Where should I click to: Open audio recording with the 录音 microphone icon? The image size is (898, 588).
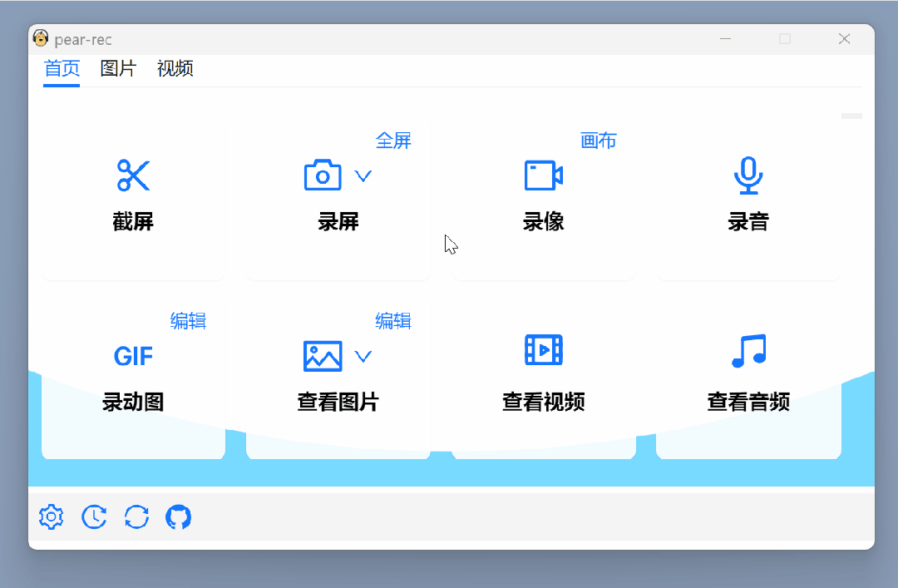pyautogui.click(x=748, y=175)
